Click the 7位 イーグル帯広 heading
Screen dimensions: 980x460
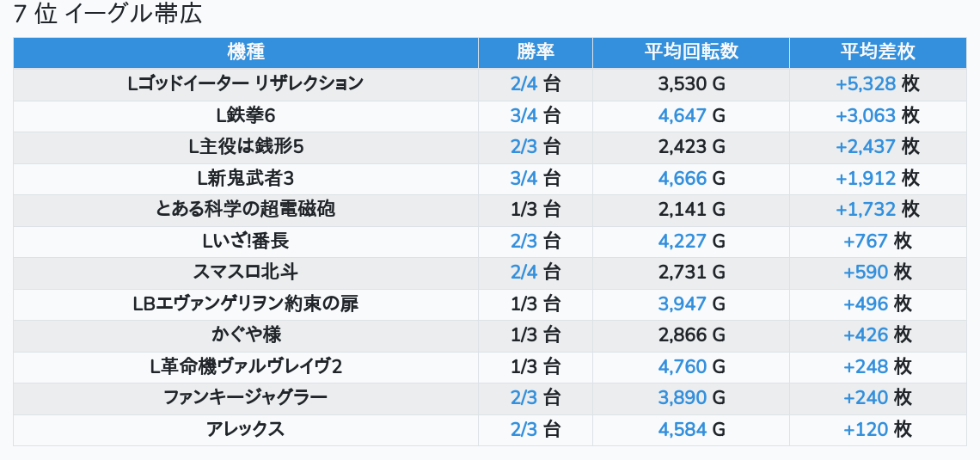tap(108, 15)
